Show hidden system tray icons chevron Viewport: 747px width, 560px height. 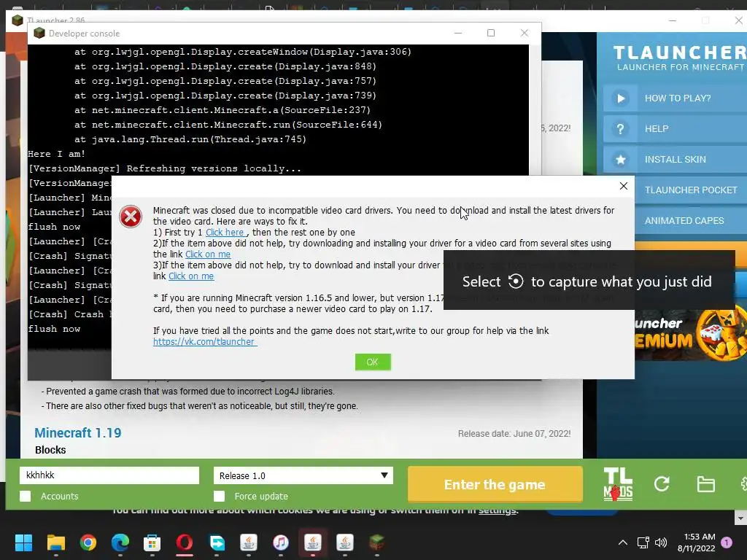[x=623, y=542]
